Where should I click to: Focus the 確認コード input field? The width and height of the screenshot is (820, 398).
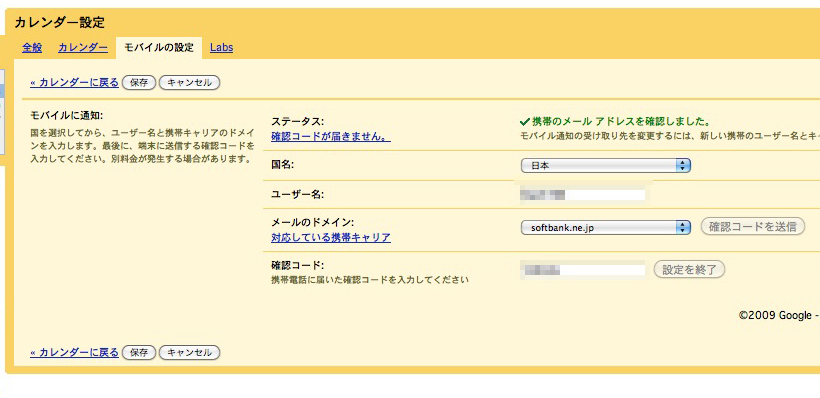pyautogui.click(x=583, y=270)
